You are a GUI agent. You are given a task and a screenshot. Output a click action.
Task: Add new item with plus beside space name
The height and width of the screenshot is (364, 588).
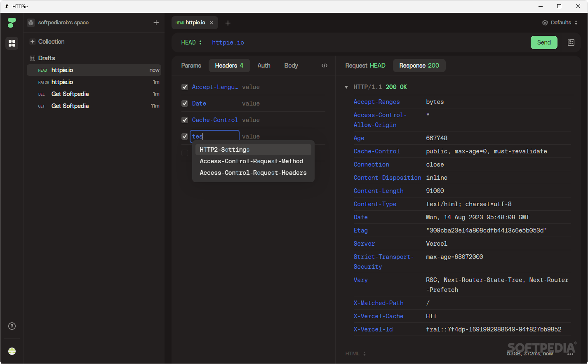(x=156, y=23)
